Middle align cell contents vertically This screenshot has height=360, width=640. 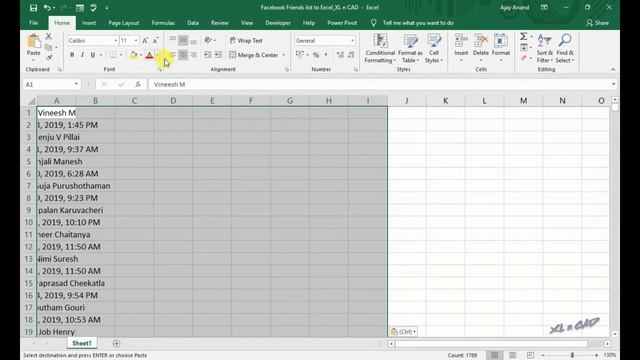point(183,40)
